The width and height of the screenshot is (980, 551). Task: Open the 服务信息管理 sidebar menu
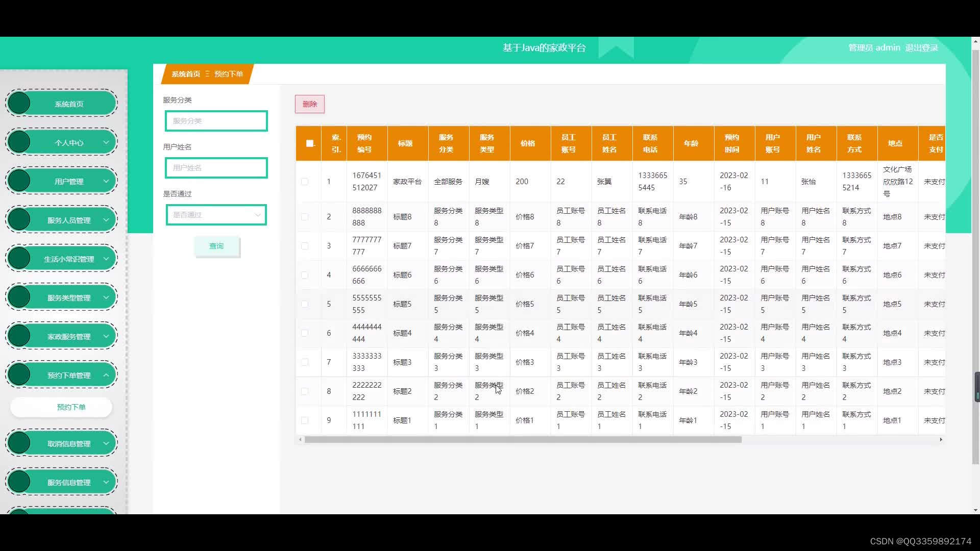61,482
